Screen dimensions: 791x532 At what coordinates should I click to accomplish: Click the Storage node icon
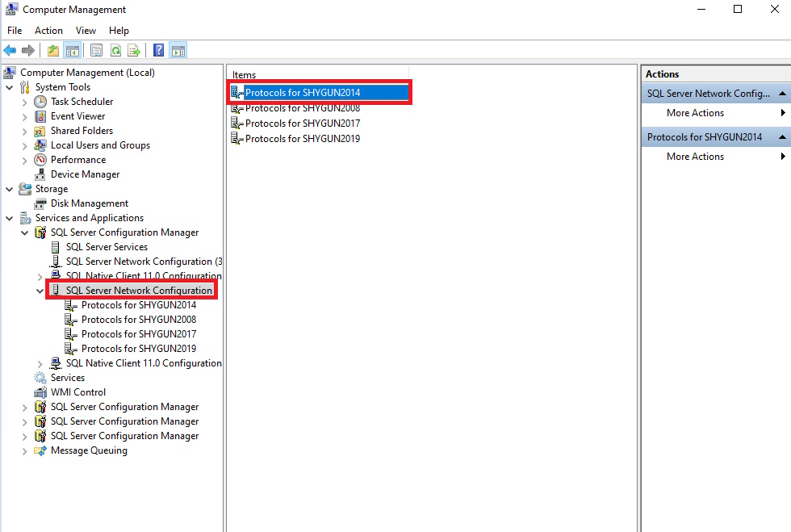click(25, 189)
